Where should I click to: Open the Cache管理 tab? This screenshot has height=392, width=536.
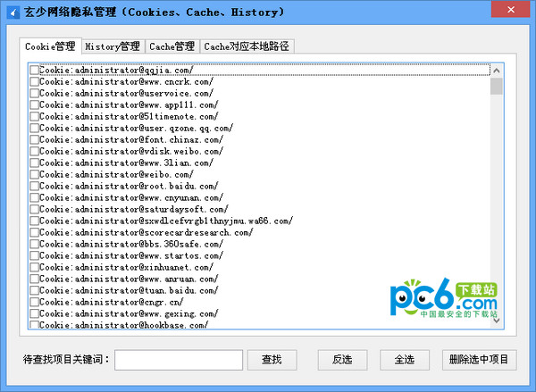click(172, 46)
